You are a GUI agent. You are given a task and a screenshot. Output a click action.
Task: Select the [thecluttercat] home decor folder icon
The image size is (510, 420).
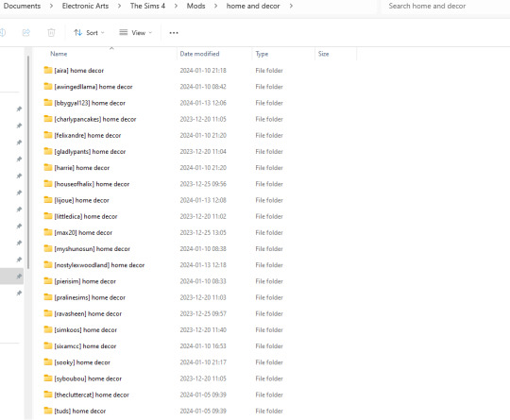point(48,395)
